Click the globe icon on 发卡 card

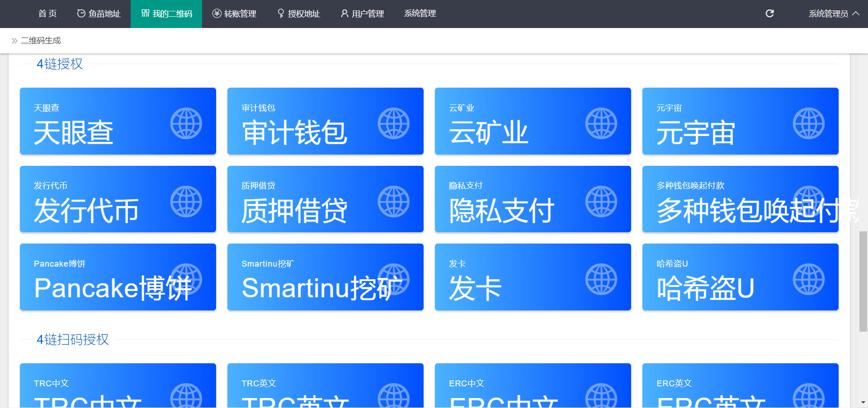coord(601,279)
